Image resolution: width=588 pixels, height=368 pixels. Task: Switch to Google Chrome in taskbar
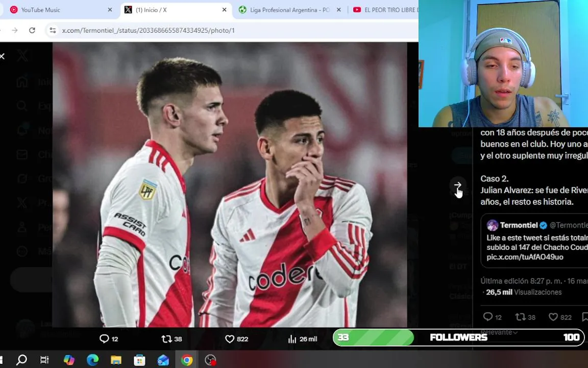coord(187,360)
